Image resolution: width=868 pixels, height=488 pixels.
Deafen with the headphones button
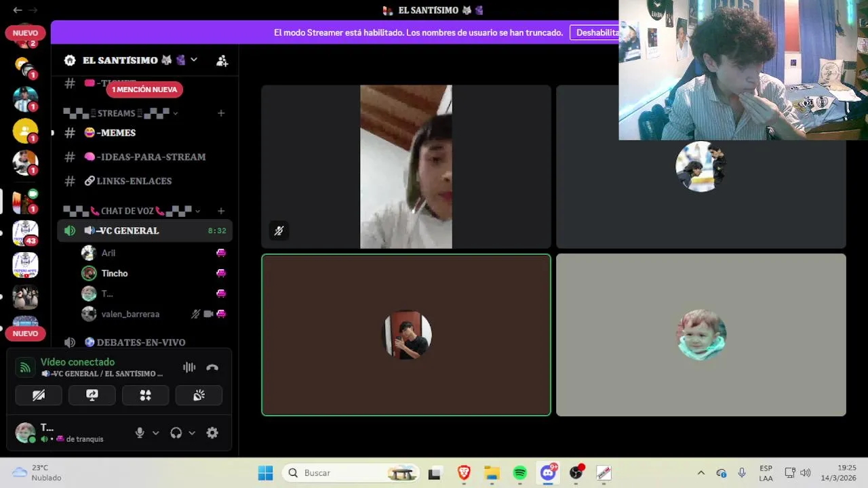(176, 432)
